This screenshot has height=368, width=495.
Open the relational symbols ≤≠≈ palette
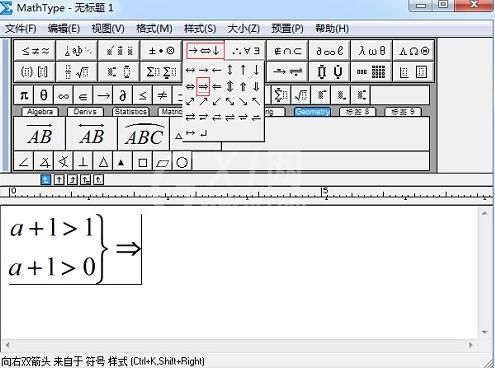(35, 51)
